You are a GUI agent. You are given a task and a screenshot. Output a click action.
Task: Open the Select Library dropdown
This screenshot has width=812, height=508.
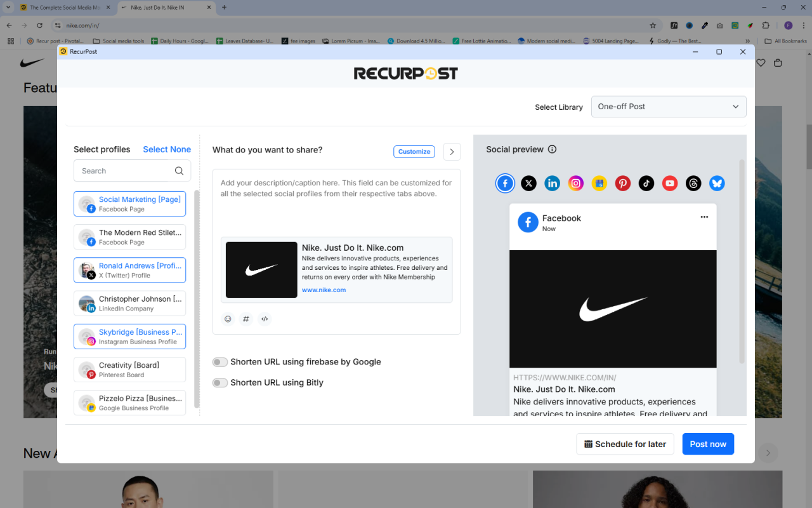[x=669, y=107]
